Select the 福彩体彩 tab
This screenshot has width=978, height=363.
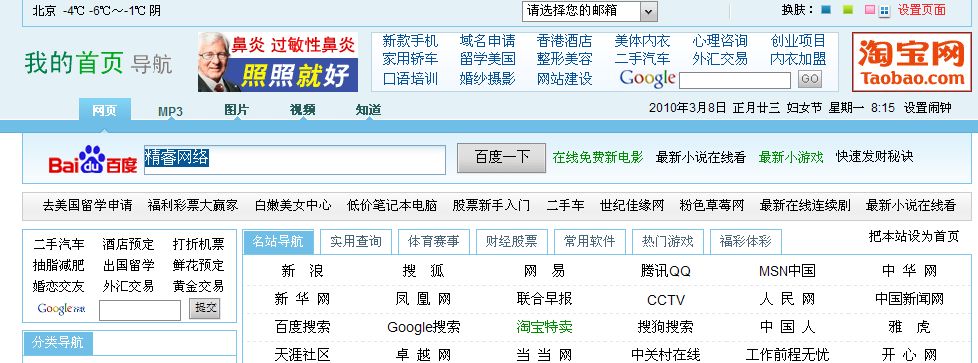pos(745,241)
